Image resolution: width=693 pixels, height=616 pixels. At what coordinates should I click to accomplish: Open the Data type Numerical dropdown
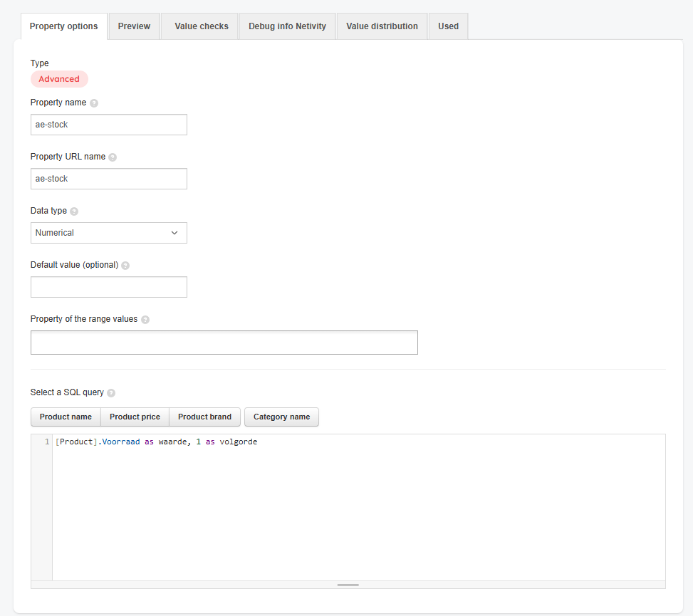109,233
